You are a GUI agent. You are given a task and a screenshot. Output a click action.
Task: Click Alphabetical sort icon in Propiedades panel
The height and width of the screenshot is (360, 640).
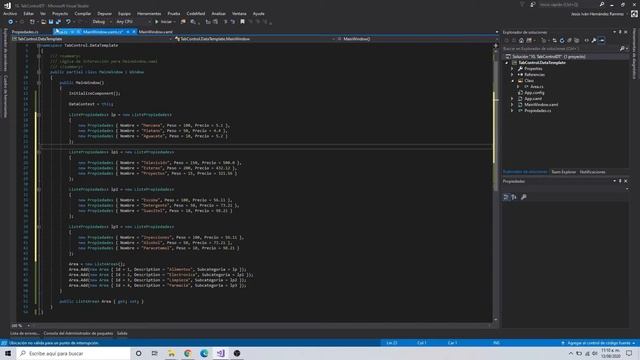coord(514,197)
